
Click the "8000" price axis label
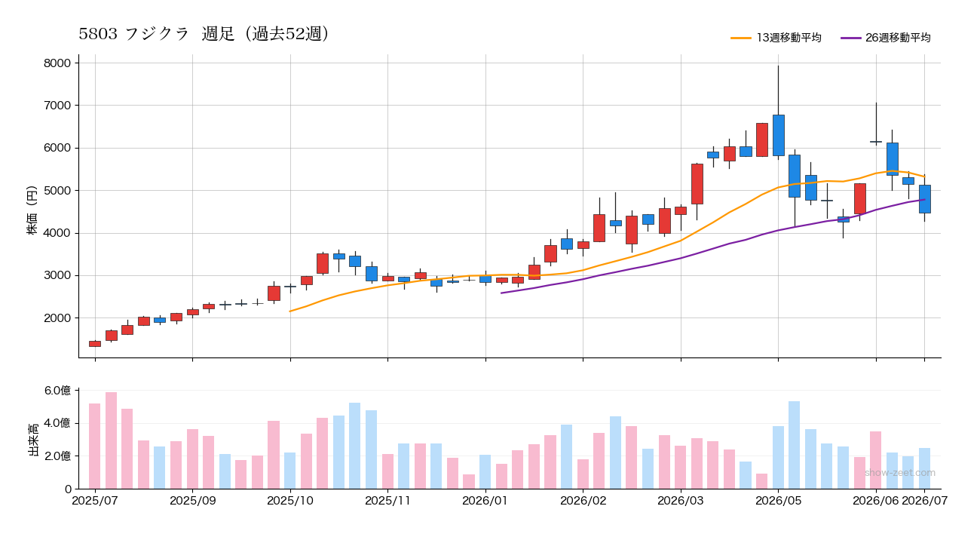tap(58, 63)
